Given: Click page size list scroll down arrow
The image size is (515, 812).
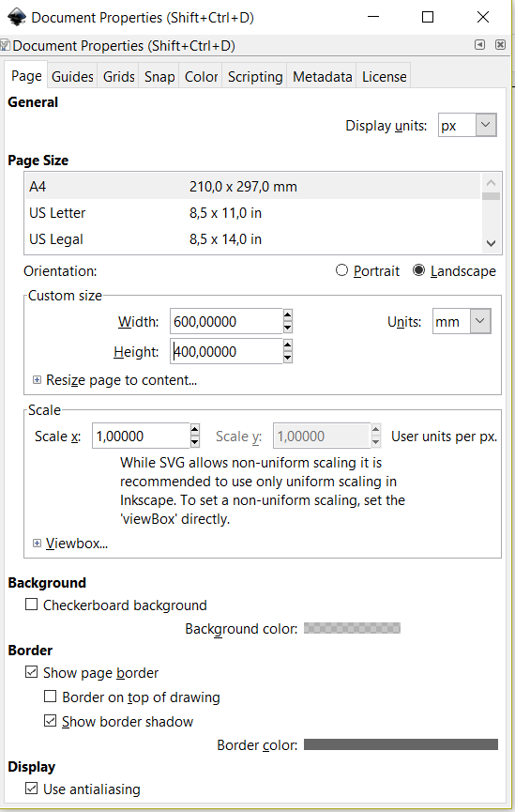Looking at the screenshot, I should [492, 243].
